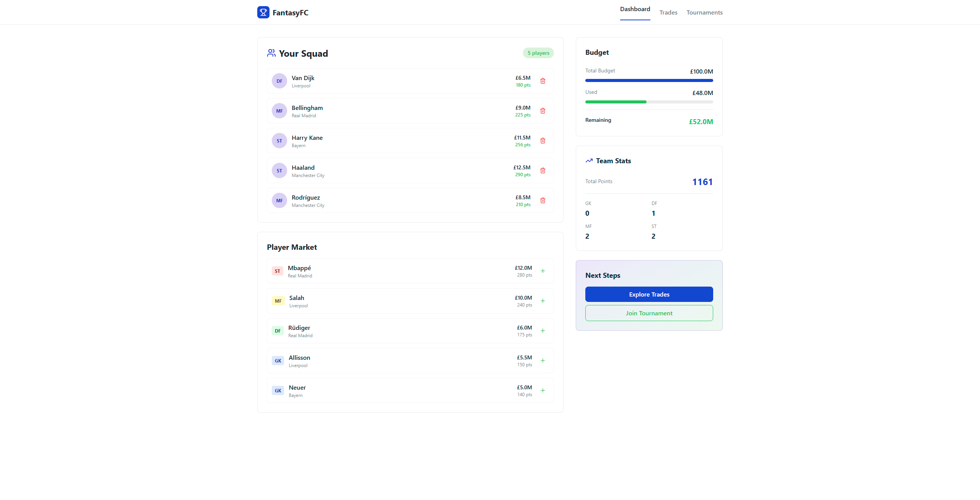The width and height of the screenshot is (980, 500).
Task: Add Neuer using the plus icon
Action: pos(542,390)
